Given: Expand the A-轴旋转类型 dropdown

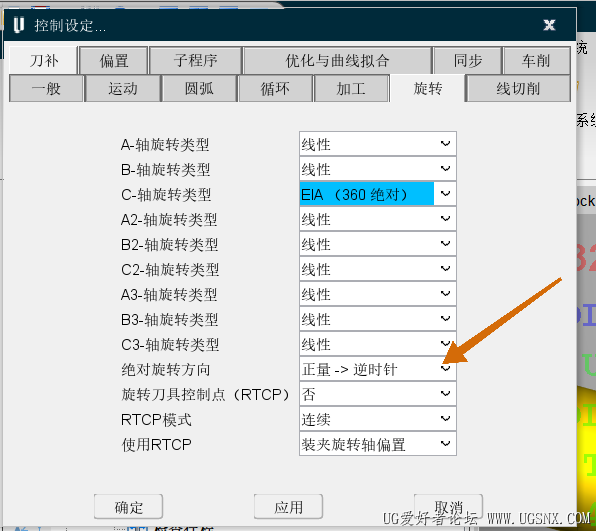Looking at the screenshot, I should click(377, 144).
